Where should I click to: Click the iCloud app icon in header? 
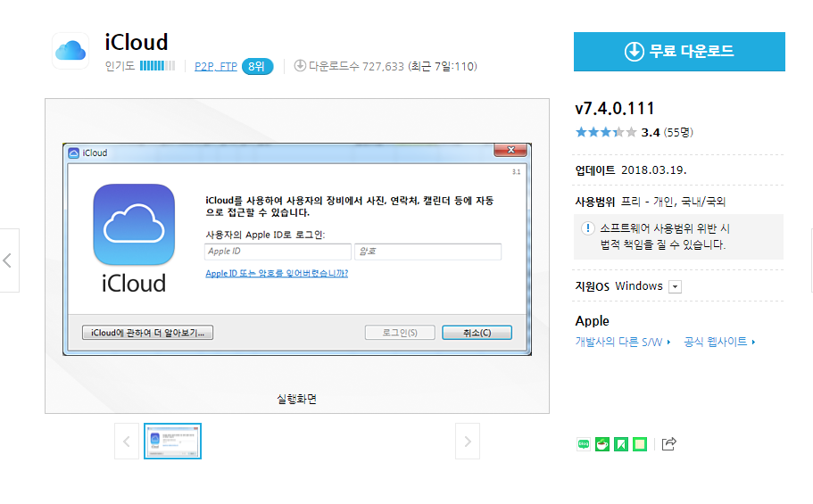pyautogui.click(x=71, y=50)
